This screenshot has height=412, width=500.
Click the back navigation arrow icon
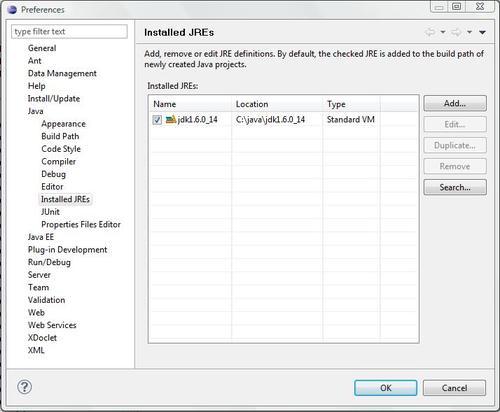pyautogui.click(x=430, y=32)
